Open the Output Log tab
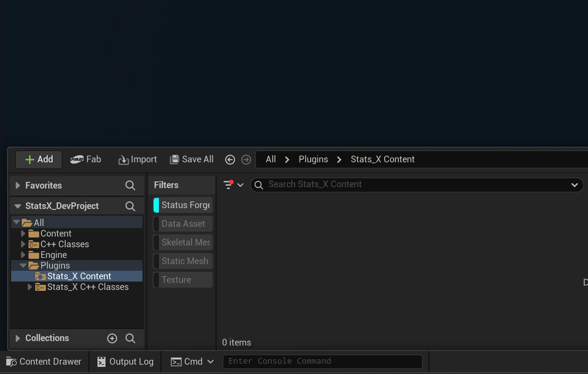 (x=125, y=362)
